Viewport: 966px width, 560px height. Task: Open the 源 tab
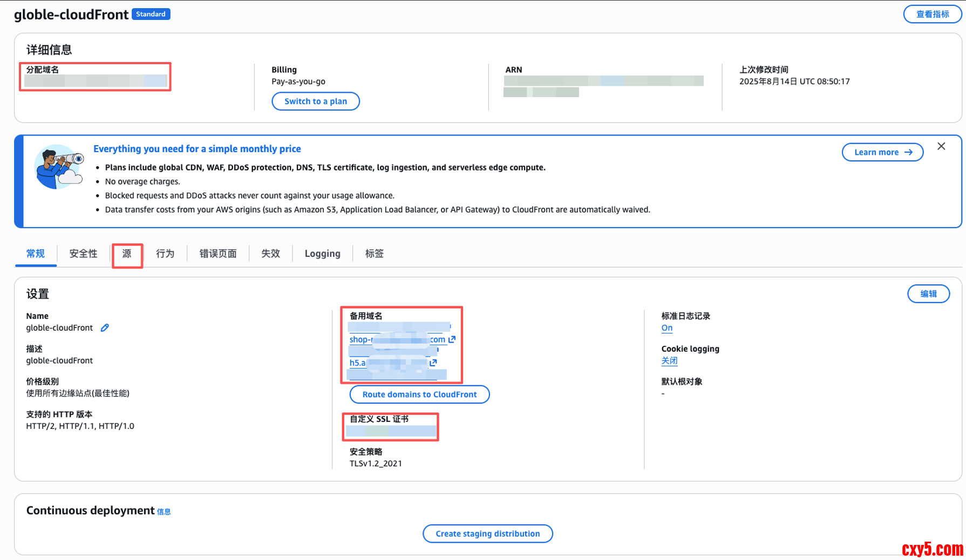pos(127,254)
